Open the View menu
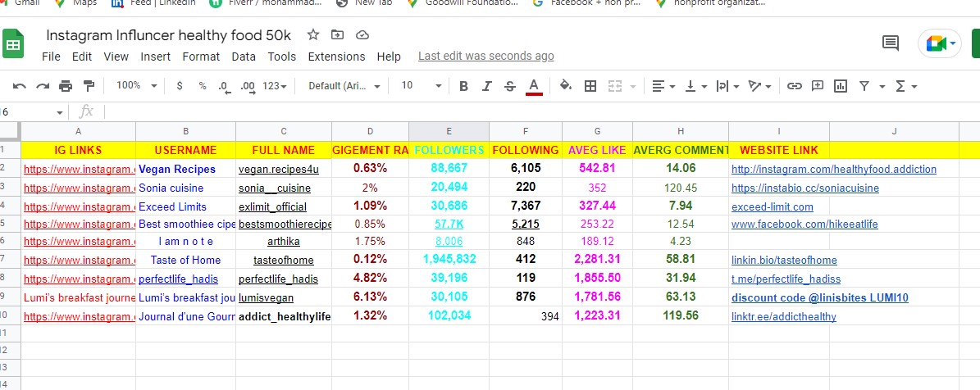Image resolution: width=980 pixels, height=390 pixels. click(x=116, y=57)
